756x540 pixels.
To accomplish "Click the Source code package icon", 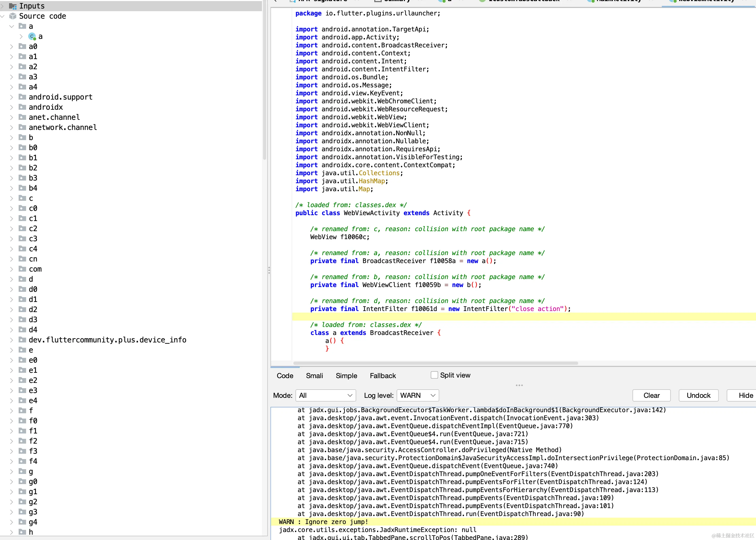I will click(13, 16).
